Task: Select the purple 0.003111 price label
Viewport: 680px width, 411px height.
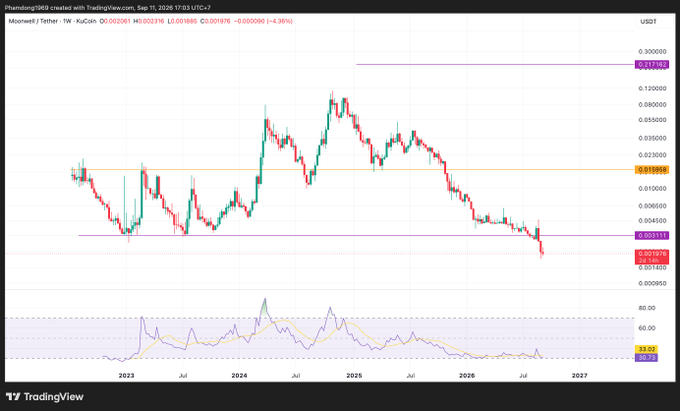Action: click(652, 235)
